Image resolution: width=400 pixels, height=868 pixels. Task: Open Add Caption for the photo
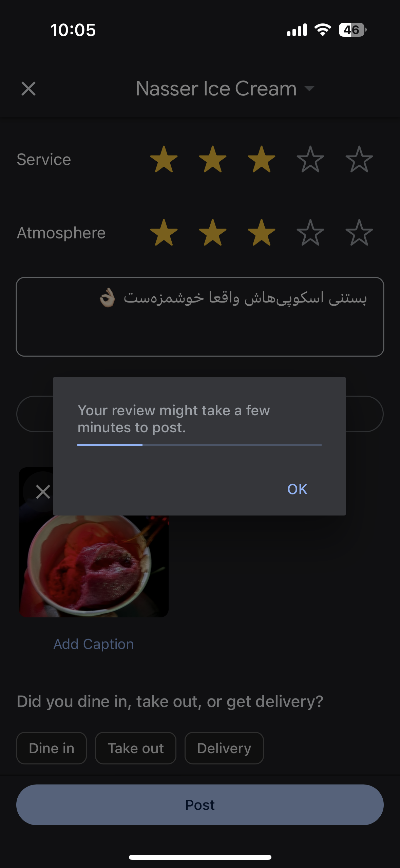click(94, 644)
